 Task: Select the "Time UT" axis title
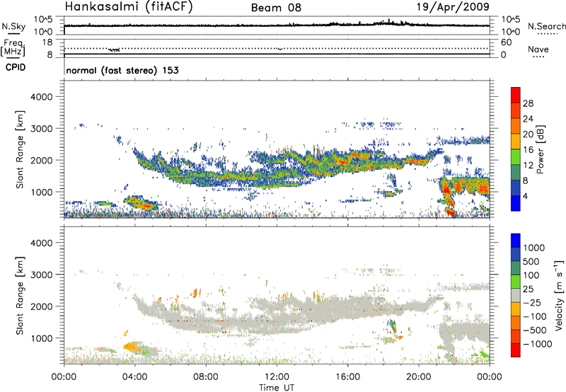coord(277,388)
